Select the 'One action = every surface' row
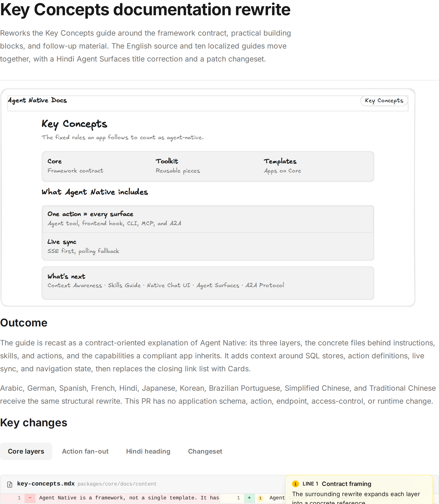The image size is (439, 504). pos(208,219)
